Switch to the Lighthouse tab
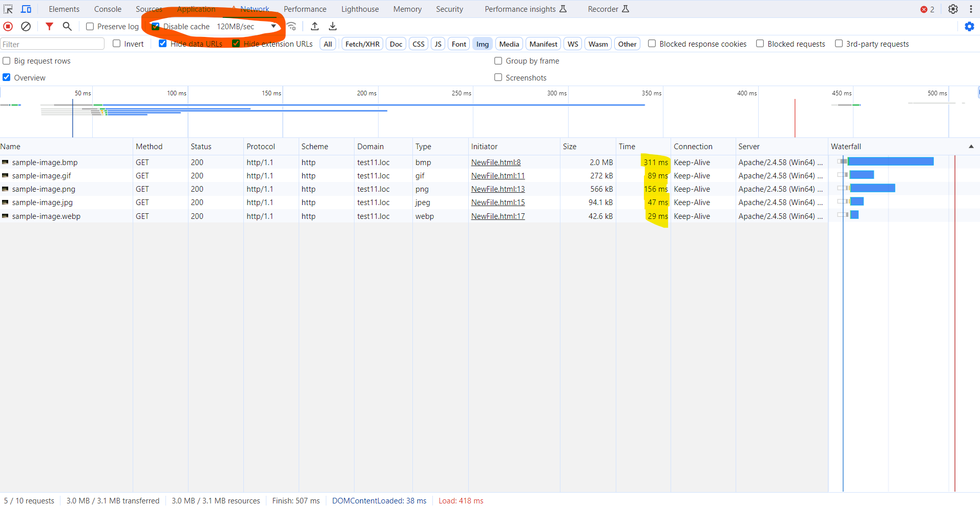Viewport: 980px width, 506px height. point(360,9)
